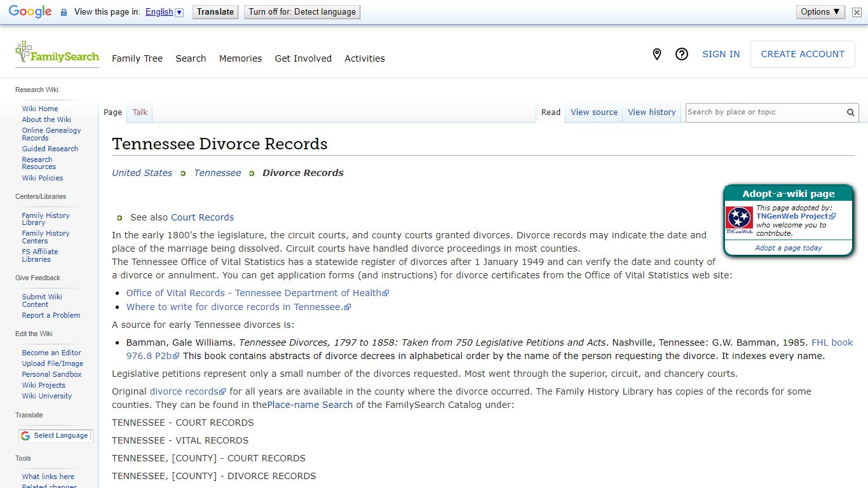Open Family History Library link

pyautogui.click(x=46, y=219)
